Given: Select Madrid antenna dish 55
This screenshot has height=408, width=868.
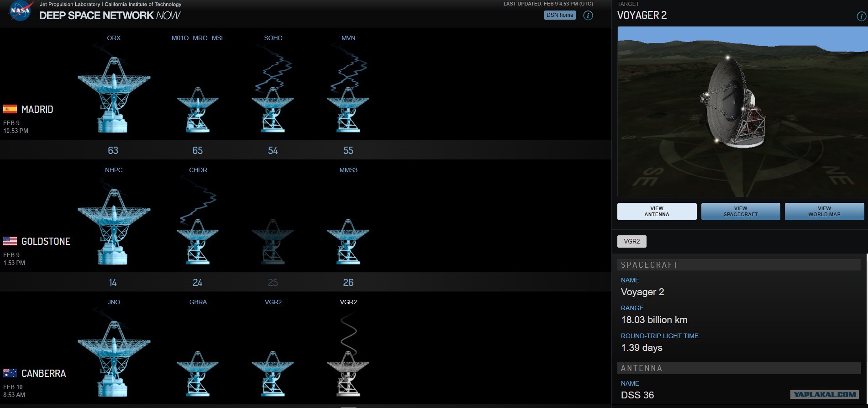Looking at the screenshot, I should click(x=348, y=110).
